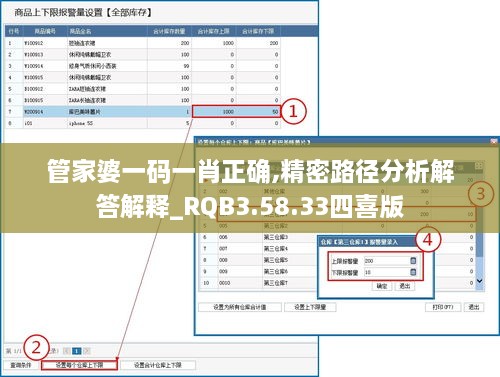Close the warehouse limits dialog window
The width and height of the screenshot is (500, 377).
tap(494, 142)
